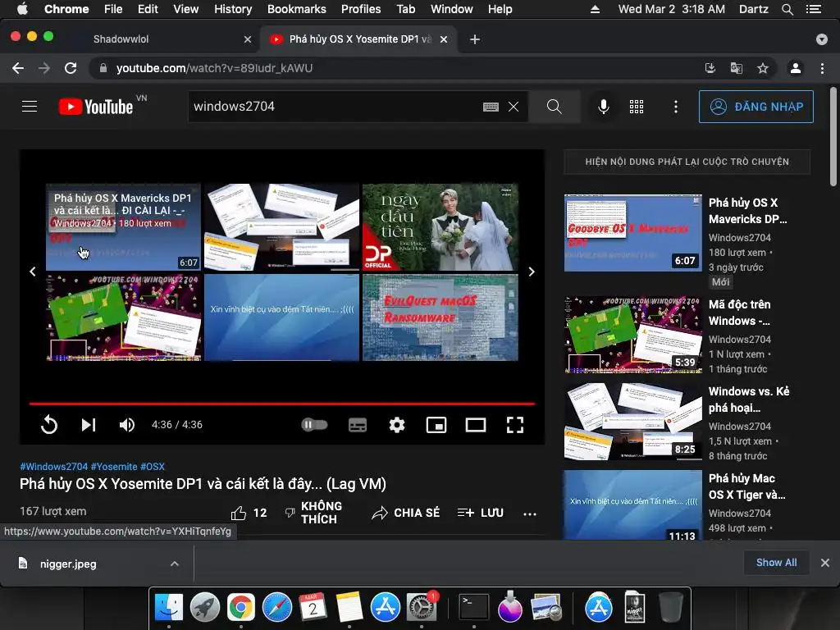Click the #Yosemite hashtag link
840x630 pixels.
coord(114,467)
